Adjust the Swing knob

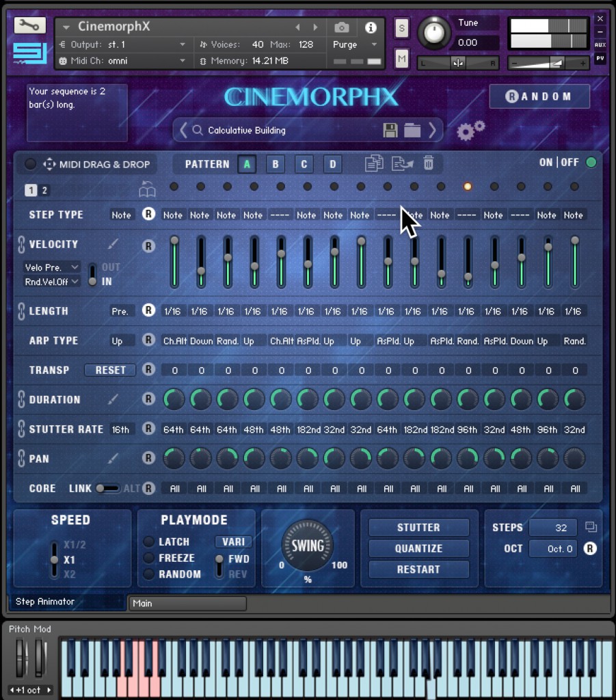coord(308,546)
